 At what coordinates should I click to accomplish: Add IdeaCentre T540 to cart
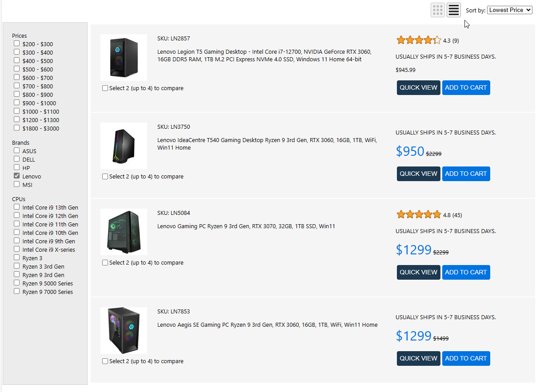pos(466,174)
